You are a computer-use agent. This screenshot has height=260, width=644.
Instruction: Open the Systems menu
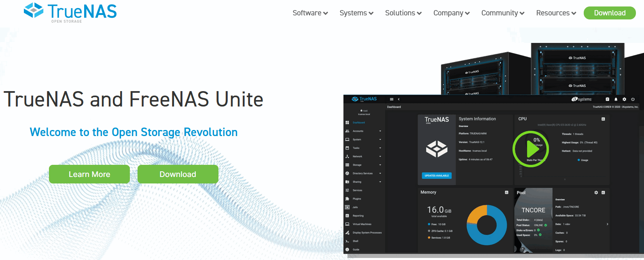click(x=356, y=13)
